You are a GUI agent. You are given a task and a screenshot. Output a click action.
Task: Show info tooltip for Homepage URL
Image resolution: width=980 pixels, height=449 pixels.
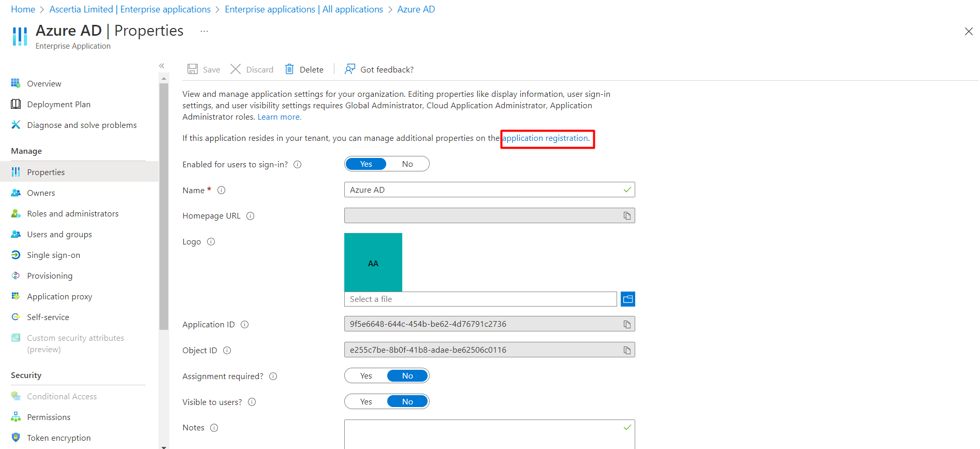pyautogui.click(x=251, y=216)
